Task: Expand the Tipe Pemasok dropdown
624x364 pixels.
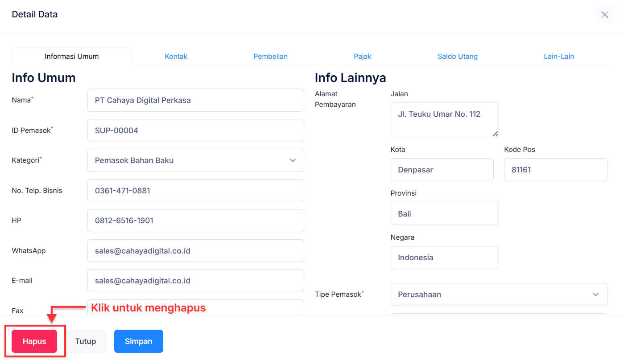Action: pyautogui.click(x=498, y=294)
